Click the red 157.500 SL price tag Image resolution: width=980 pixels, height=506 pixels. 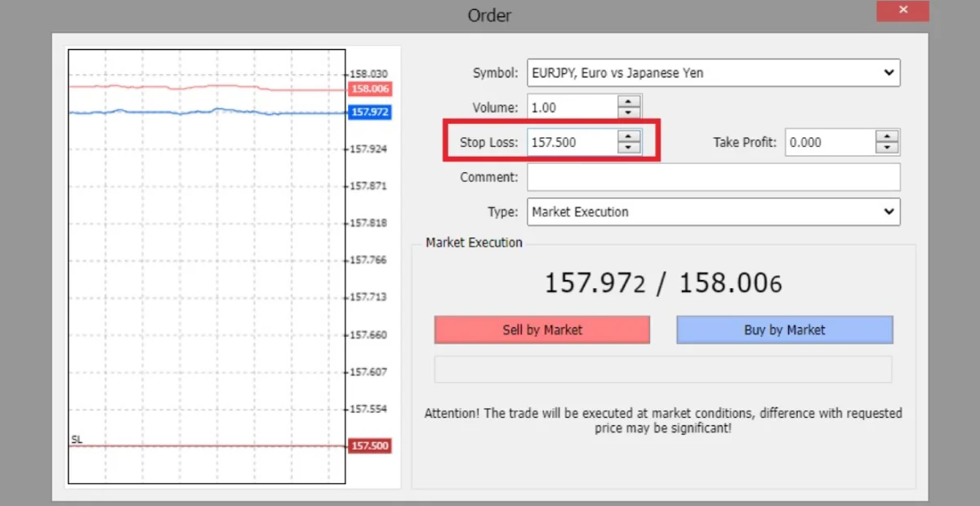coord(369,446)
